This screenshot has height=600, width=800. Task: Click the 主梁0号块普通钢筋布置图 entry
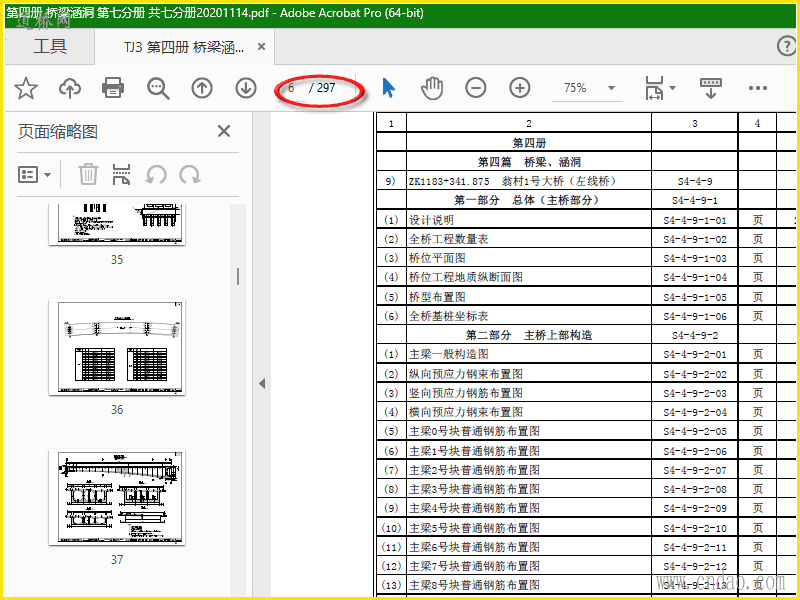(474, 431)
